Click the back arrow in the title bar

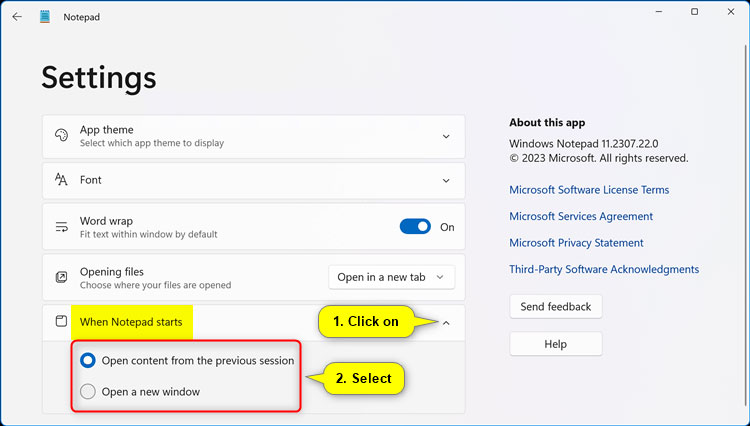17,17
